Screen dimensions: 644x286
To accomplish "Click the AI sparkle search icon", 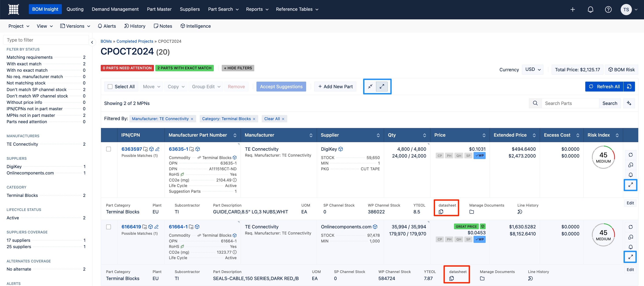I will tap(629, 103).
